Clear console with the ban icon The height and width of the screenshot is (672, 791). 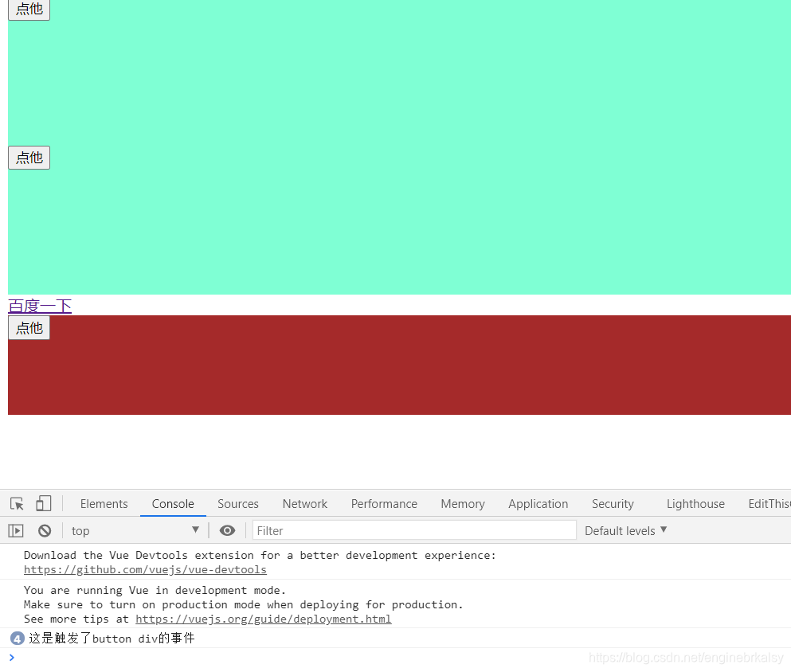tap(45, 530)
